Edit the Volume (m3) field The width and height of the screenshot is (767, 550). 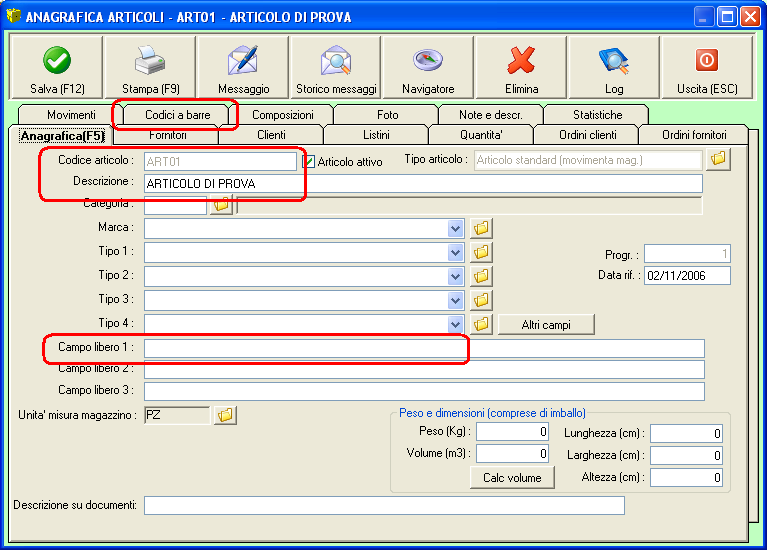tap(512, 454)
